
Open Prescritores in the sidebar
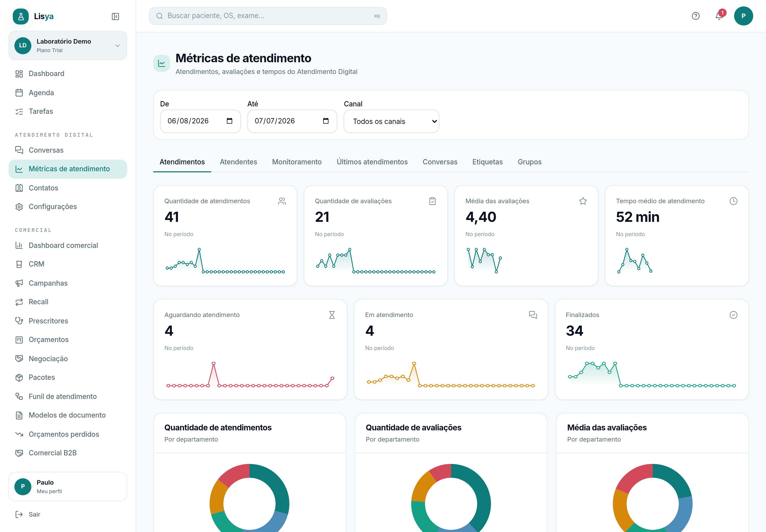coord(68,321)
